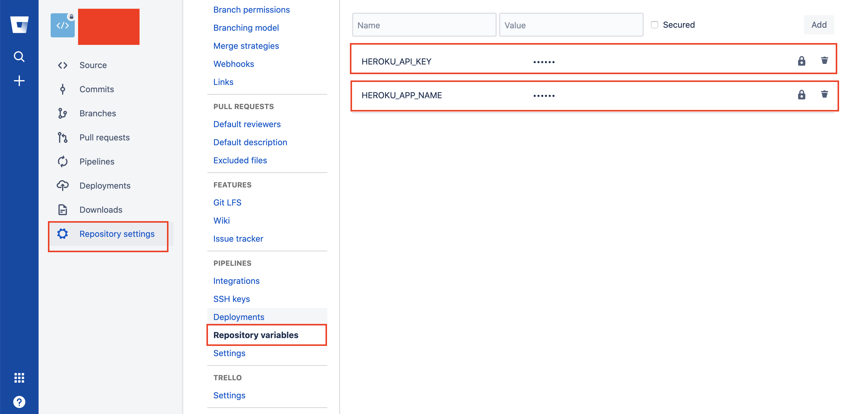Toggle the lock on HEROKU_APP_NAME
Screen dimensions: 868x414
[x=802, y=95]
